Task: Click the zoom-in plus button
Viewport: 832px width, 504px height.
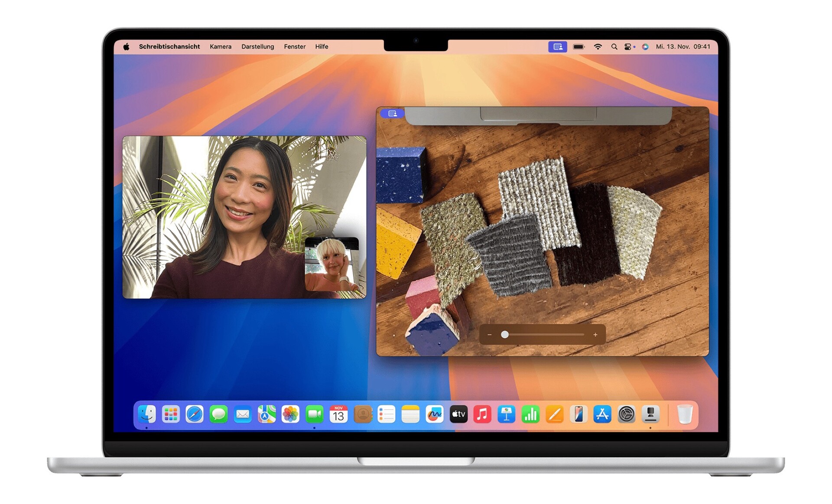Action: tap(595, 335)
